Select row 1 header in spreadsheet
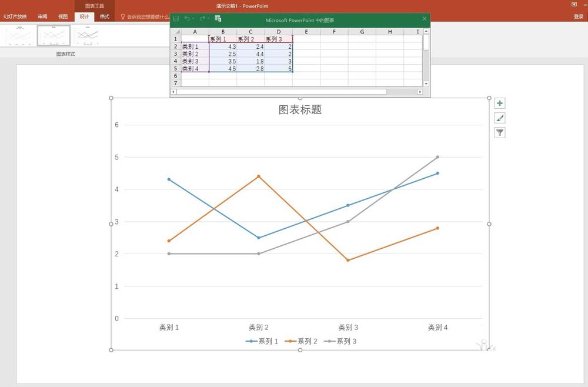Viewport: 588px width, 387px height. (175, 39)
